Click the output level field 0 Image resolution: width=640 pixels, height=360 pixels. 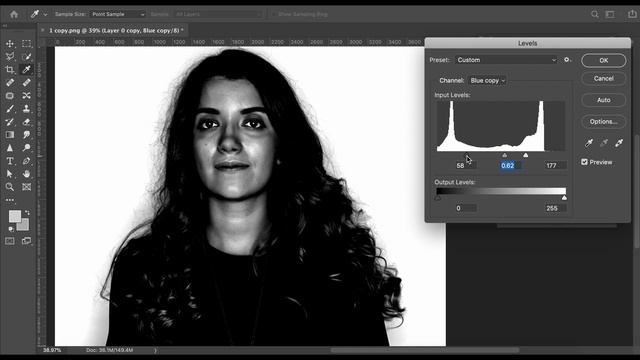pos(465,208)
